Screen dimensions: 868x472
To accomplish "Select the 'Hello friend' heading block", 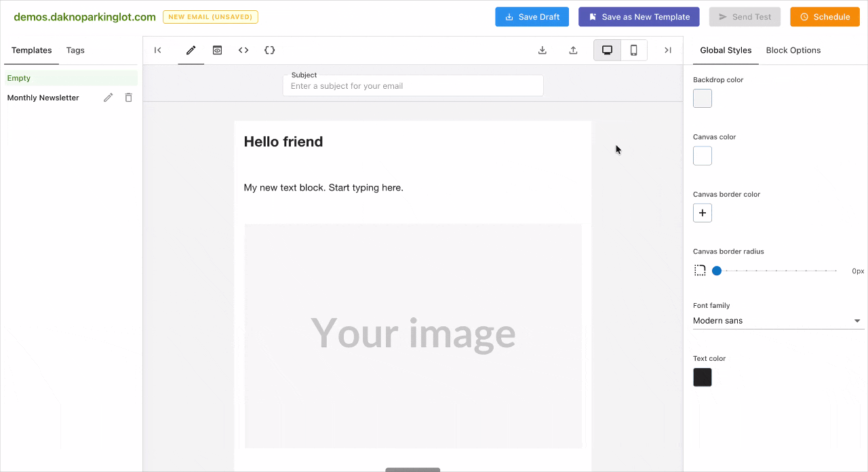I will click(x=283, y=142).
